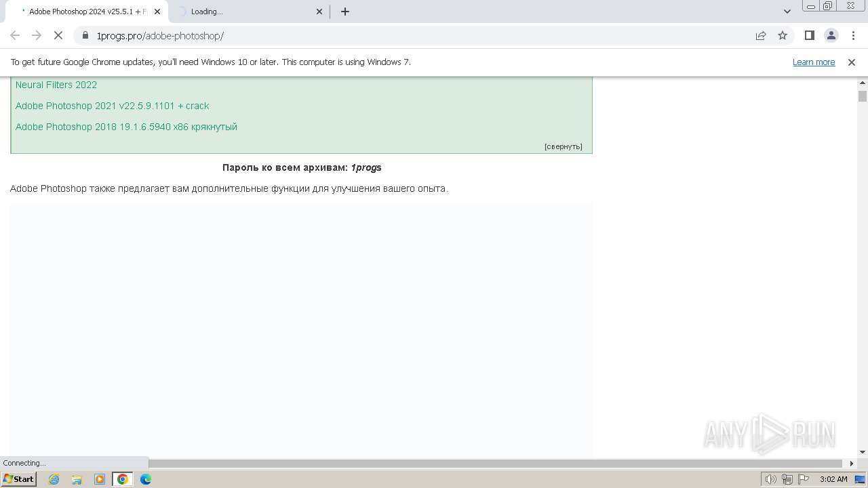
Task: Open volume control in system tray
Action: click(x=770, y=479)
